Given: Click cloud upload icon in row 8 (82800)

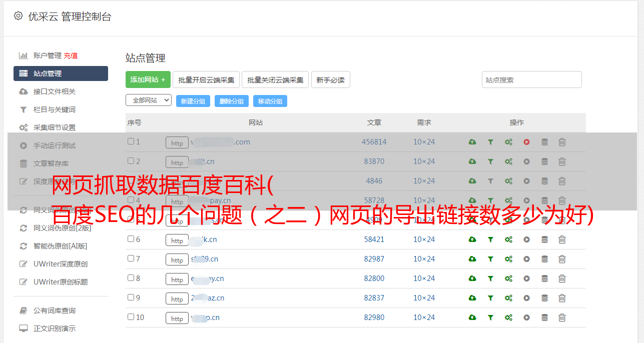Looking at the screenshot, I should [x=472, y=278].
